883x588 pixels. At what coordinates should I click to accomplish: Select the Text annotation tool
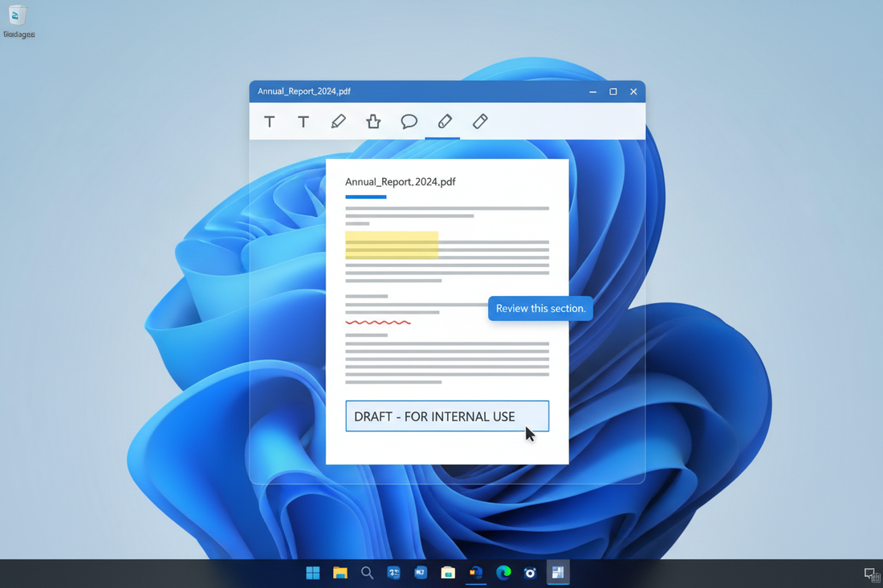pos(269,121)
